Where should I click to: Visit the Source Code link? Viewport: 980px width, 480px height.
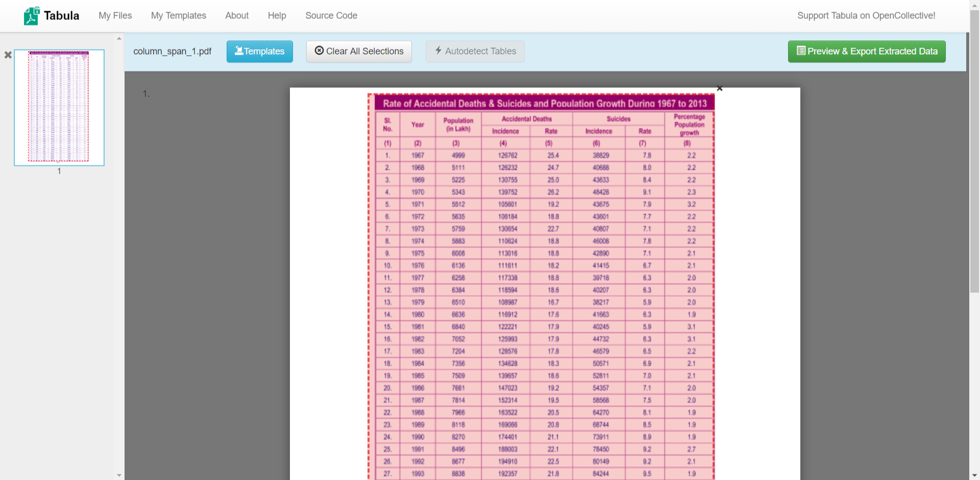(x=331, y=16)
